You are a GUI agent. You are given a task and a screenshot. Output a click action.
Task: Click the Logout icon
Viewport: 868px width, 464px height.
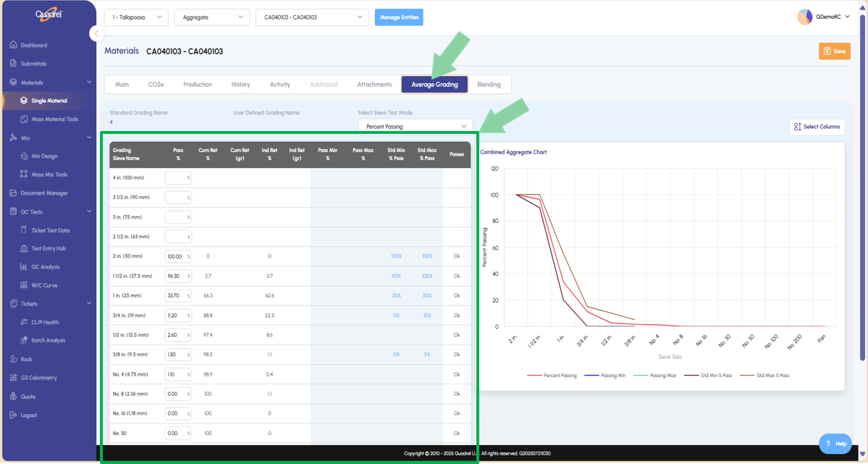(14, 416)
